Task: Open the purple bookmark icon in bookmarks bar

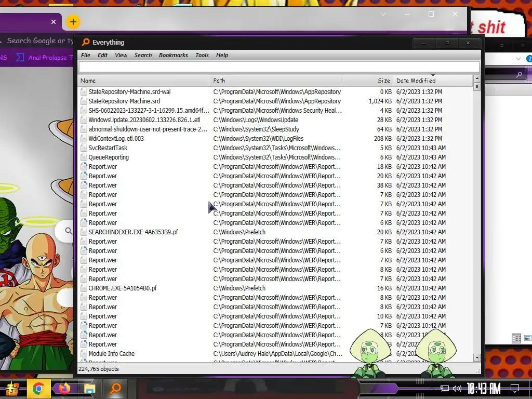Action: click(x=20, y=57)
